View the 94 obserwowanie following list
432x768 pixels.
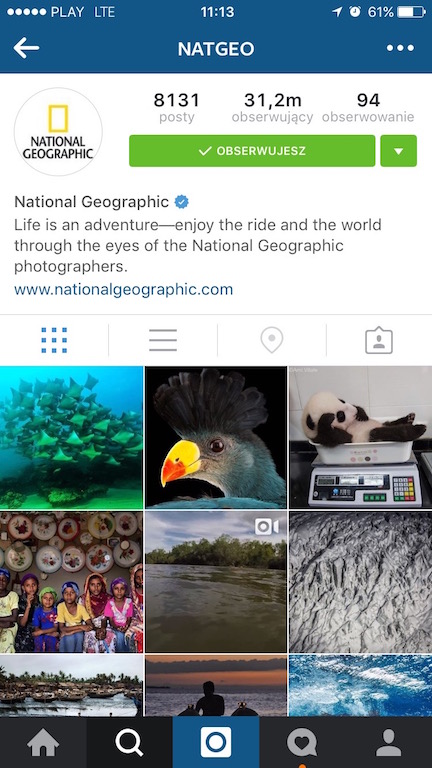pyautogui.click(x=368, y=107)
